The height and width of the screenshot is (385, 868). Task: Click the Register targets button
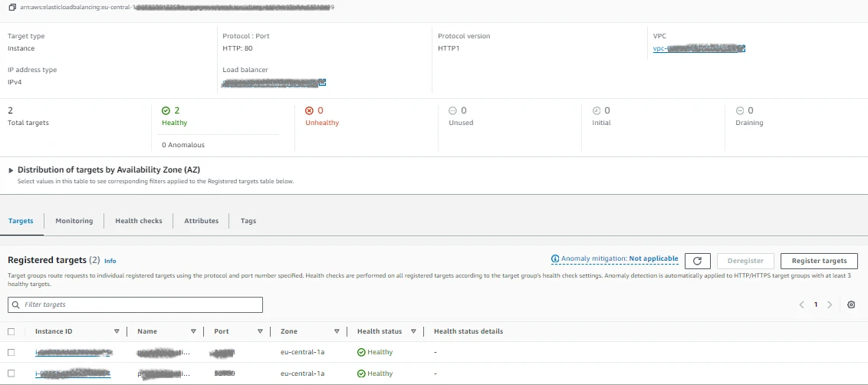click(819, 261)
